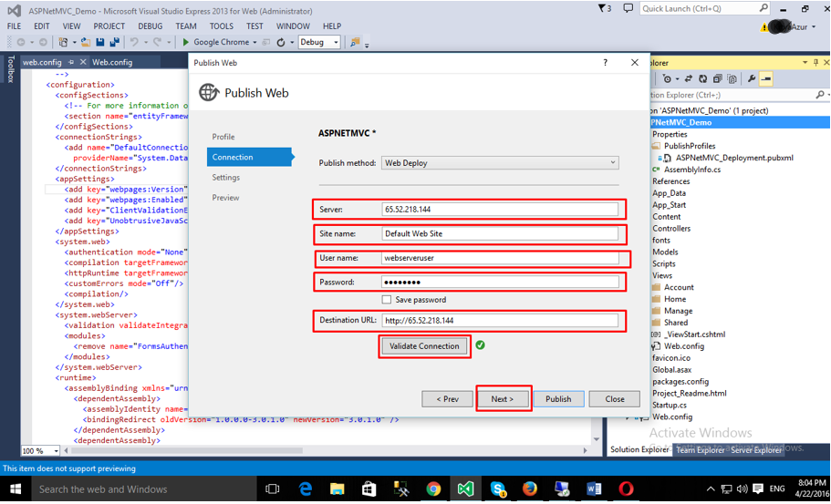The height and width of the screenshot is (504, 831).
Task: Click the notifications flag icon
Action: click(x=604, y=8)
